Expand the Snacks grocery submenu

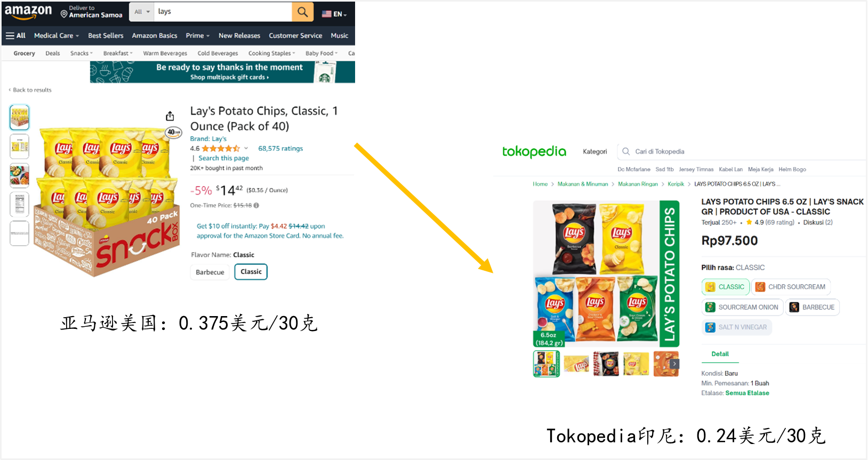click(x=82, y=53)
